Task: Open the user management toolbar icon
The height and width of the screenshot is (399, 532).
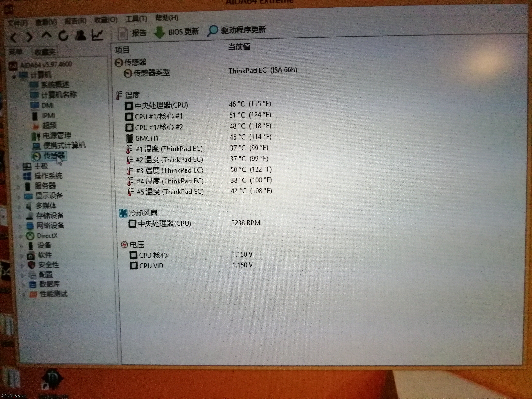Action: (x=80, y=36)
